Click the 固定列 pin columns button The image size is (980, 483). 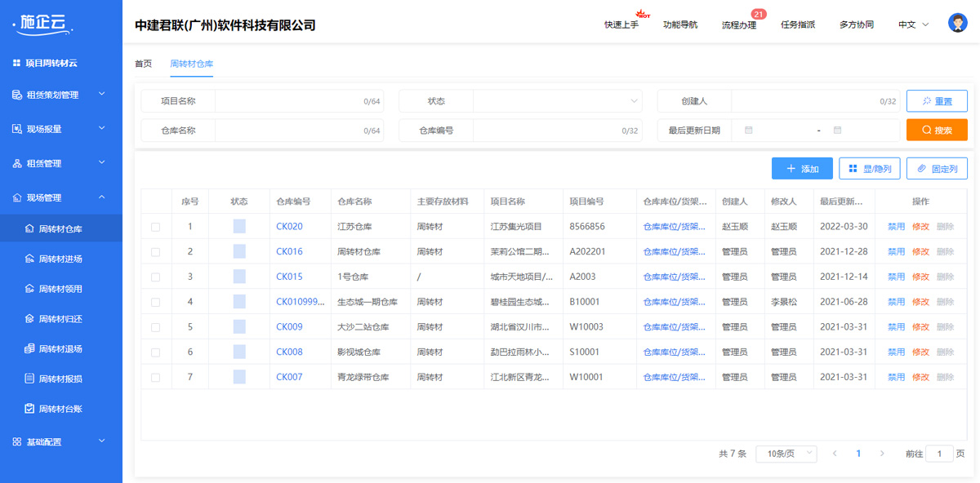click(x=937, y=169)
